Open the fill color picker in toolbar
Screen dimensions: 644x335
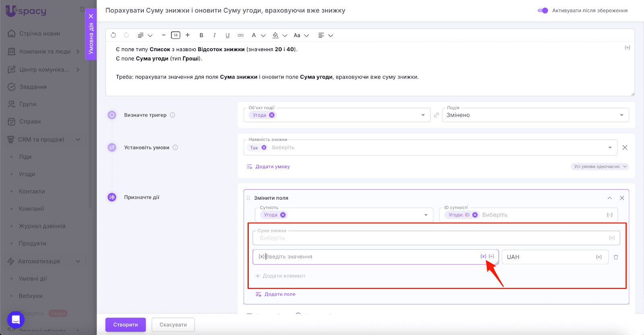(276, 35)
